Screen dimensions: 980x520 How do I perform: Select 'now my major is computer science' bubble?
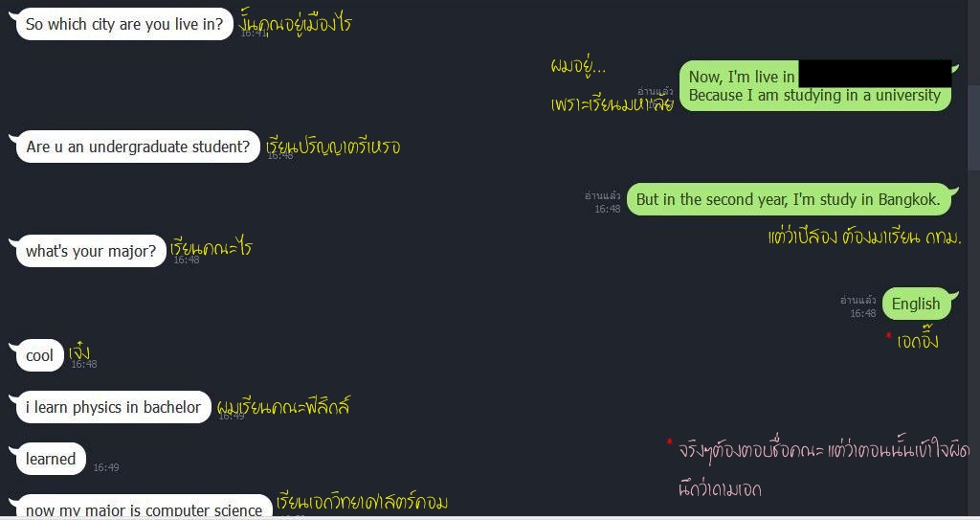[x=144, y=509]
